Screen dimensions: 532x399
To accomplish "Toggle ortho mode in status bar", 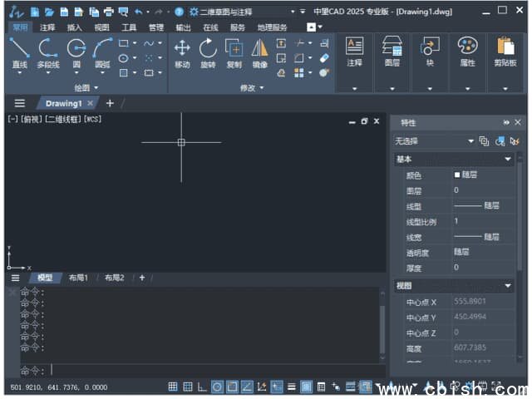I will (202, 387).
